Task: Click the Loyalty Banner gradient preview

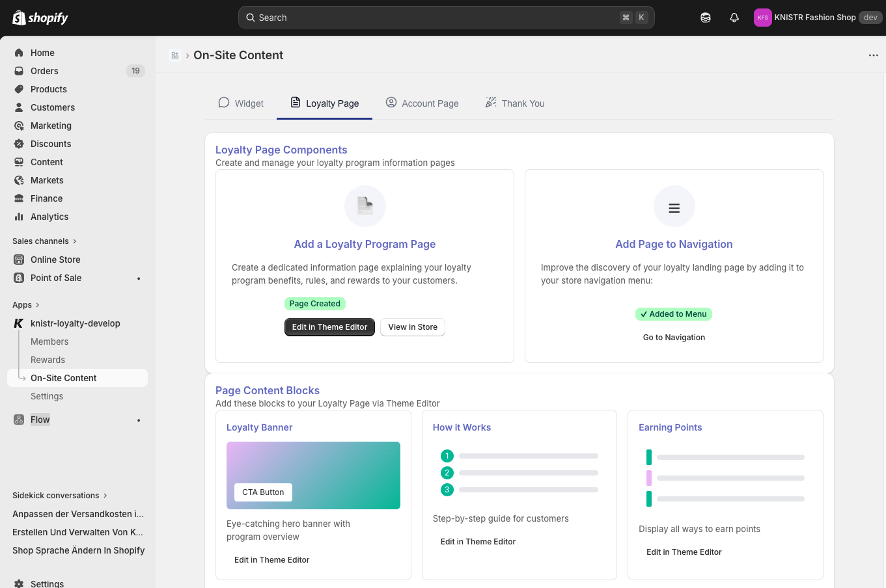Action: pos(314,475)
